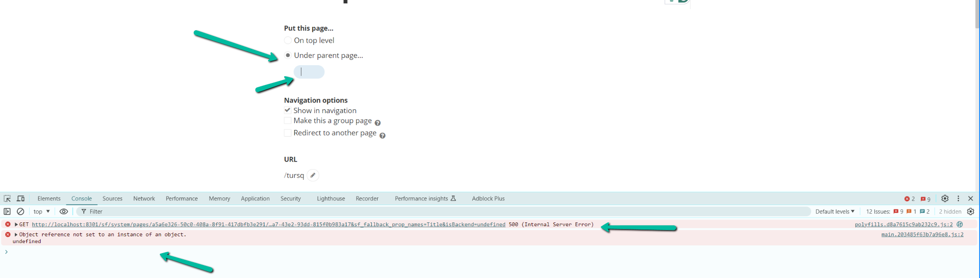Screen dimensions: 980x278
Task: Open the DevTools three-dot menu
Action: [958, 198]
